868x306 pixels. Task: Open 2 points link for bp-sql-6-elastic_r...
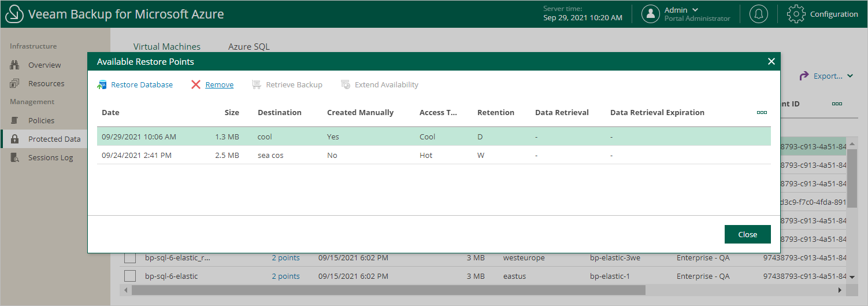coord(286,257)
